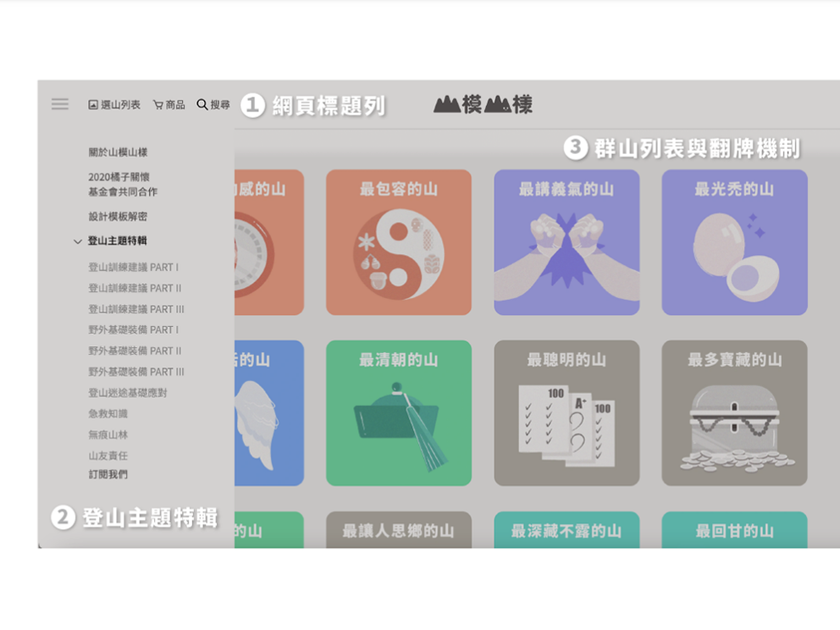Collapse the 登山主題特輯 chevron

pyautogui.click(x=78, y=241)
